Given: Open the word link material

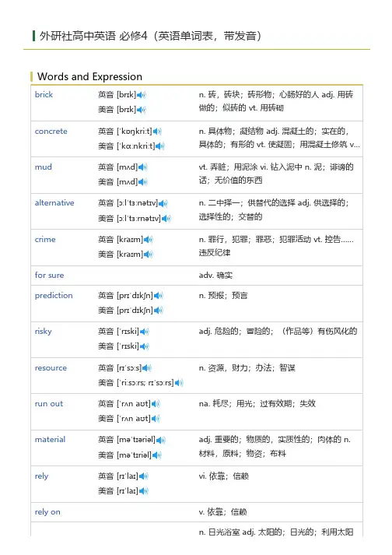Looking at the screenshot, I should (x=50, y=440).
